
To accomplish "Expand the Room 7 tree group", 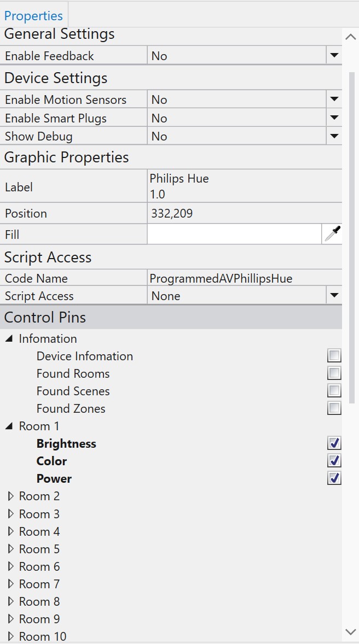I will [11, 584].
